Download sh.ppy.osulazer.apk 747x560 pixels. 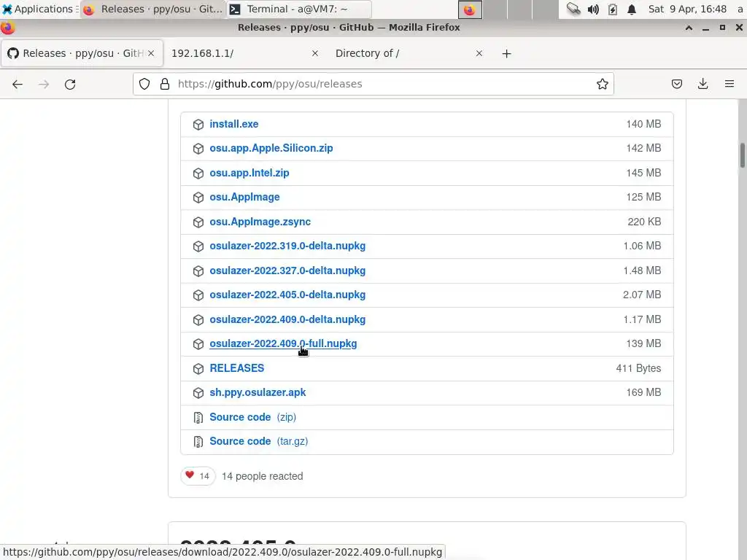tap(258, 393)
